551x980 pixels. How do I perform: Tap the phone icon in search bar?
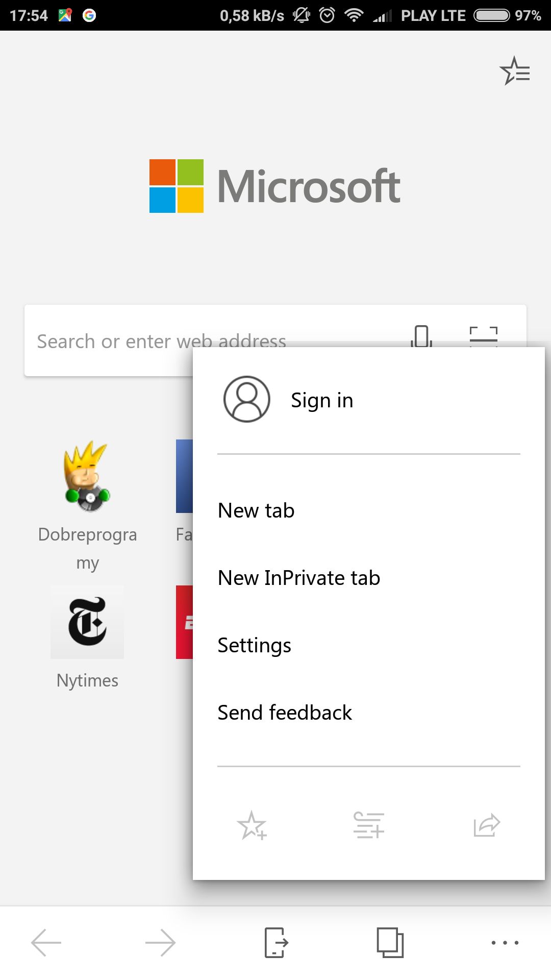[x=421, y=336]
